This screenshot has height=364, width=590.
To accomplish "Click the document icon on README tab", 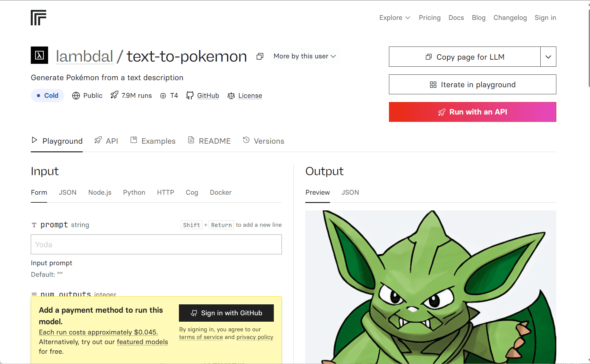I will coord(191,140).
